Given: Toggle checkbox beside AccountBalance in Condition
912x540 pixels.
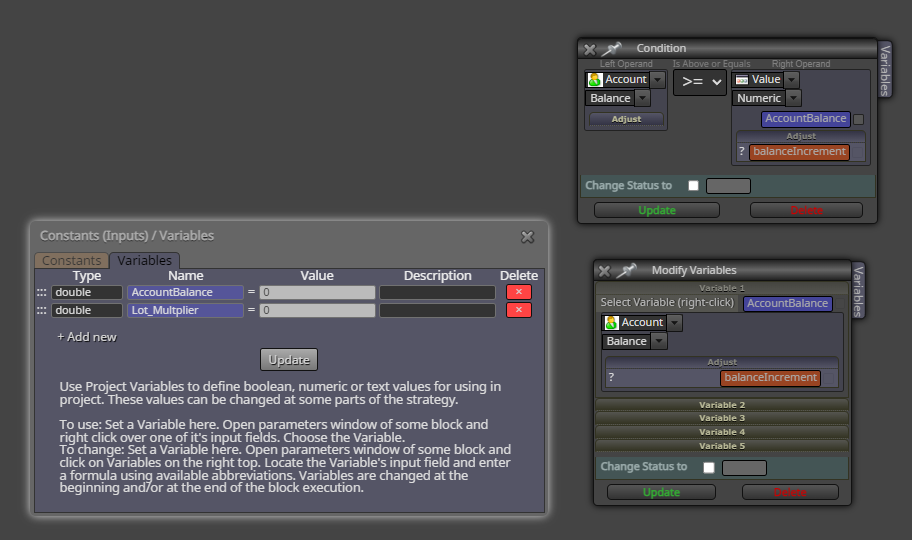Looking at the screenshot, I should (858, 119).
